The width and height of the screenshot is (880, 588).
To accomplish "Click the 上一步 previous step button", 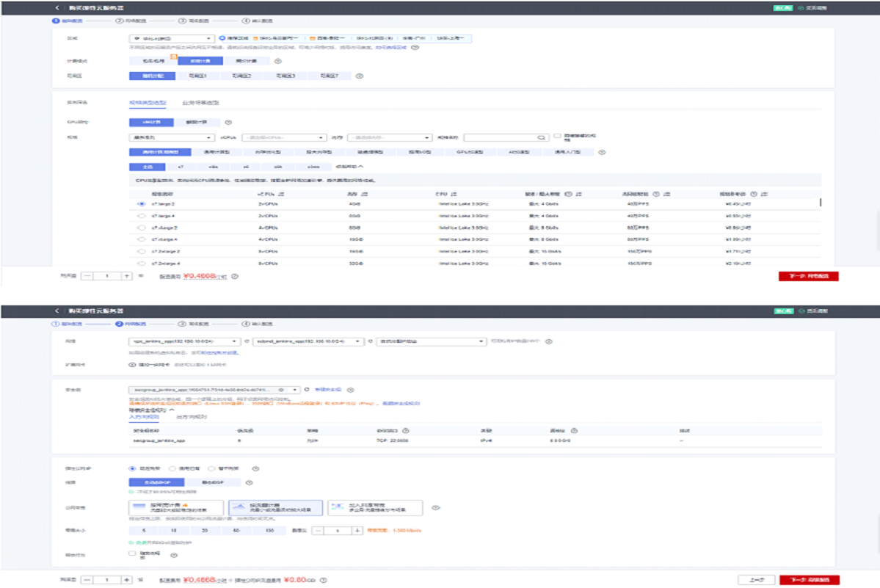I will pyautogui.click(x=756, y=579).
